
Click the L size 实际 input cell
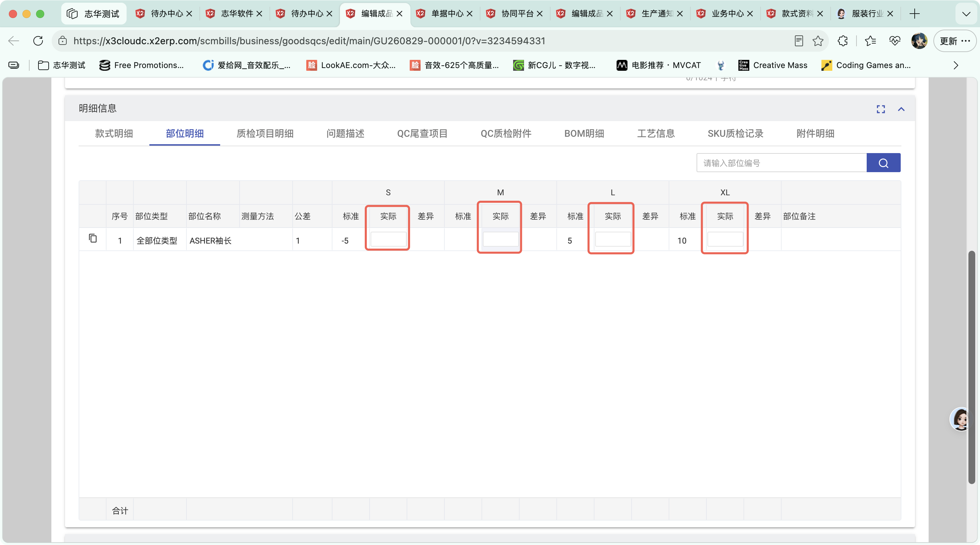click(612, 239)
